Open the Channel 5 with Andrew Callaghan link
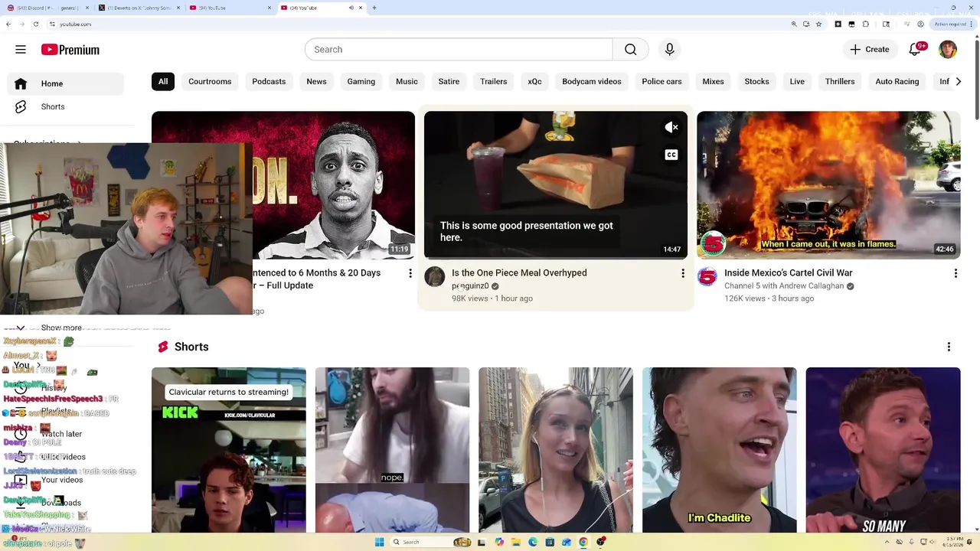 point(784,286)
